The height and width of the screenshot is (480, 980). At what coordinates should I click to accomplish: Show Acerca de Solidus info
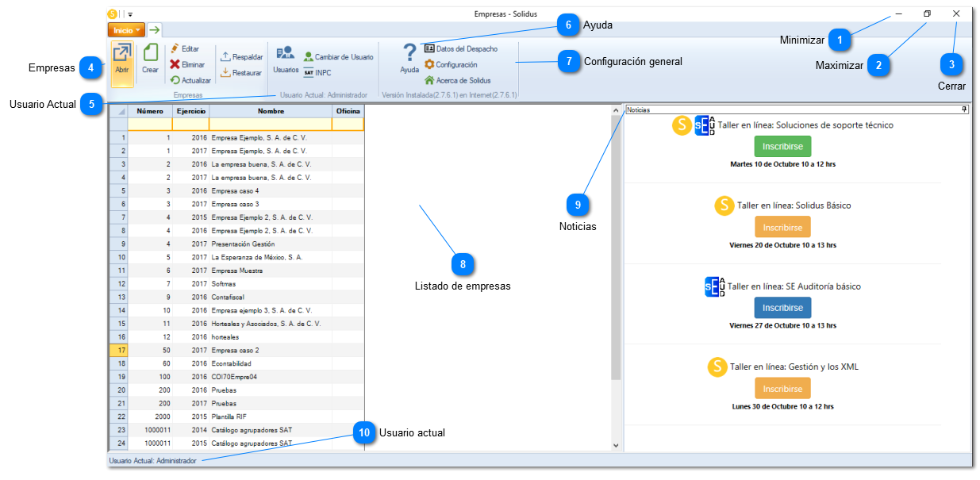pyautogui.click(x=458, y=80)
